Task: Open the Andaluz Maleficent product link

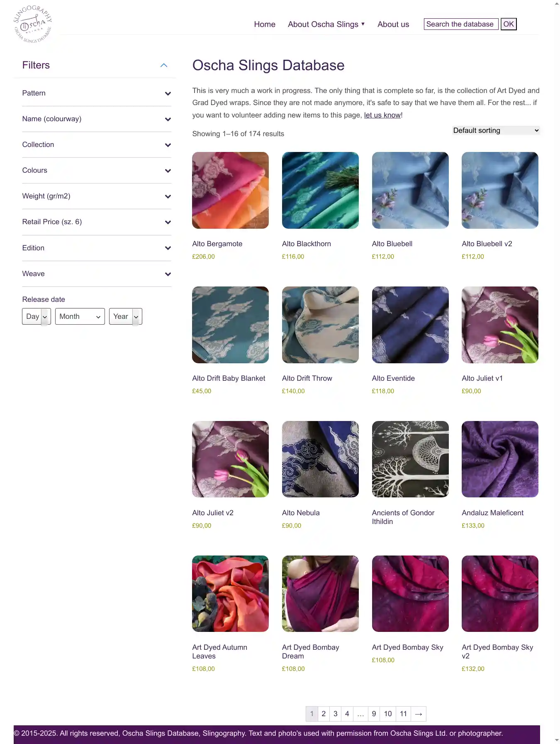Action: [x=492, y=513]
